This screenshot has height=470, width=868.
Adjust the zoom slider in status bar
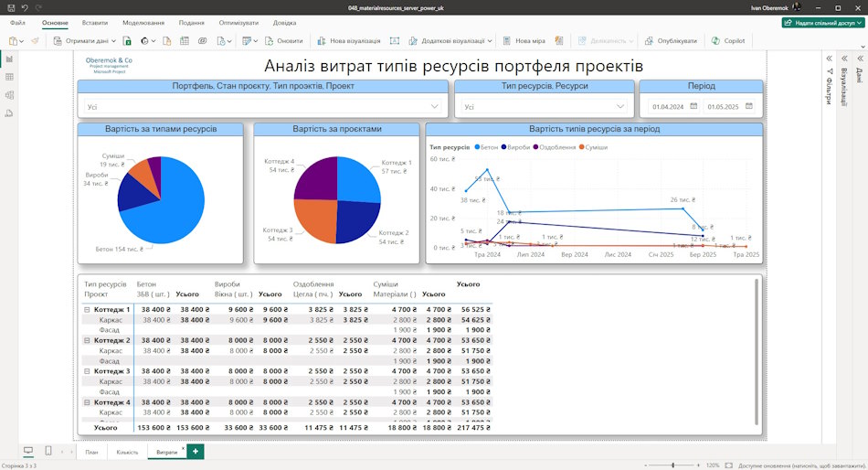[673, 465]
